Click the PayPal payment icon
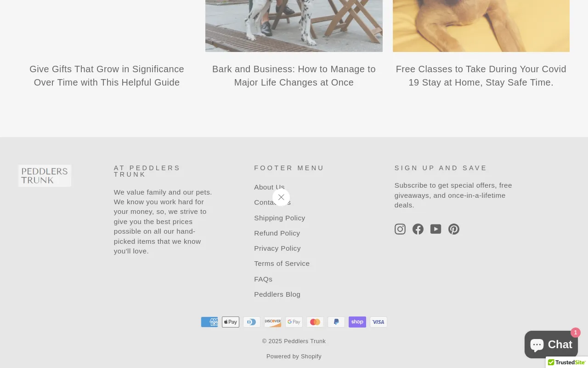 (x=336, y=322)
